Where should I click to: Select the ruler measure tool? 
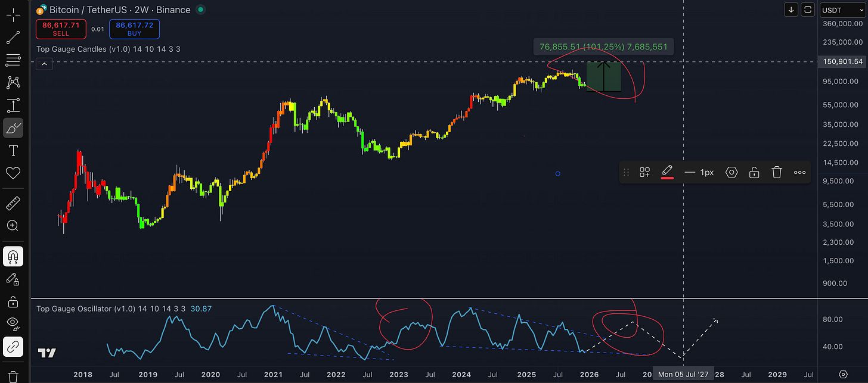(x=13, y=204)
